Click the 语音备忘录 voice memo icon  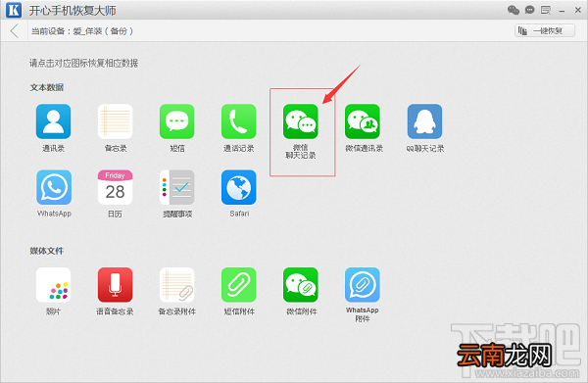click(115, 285)
